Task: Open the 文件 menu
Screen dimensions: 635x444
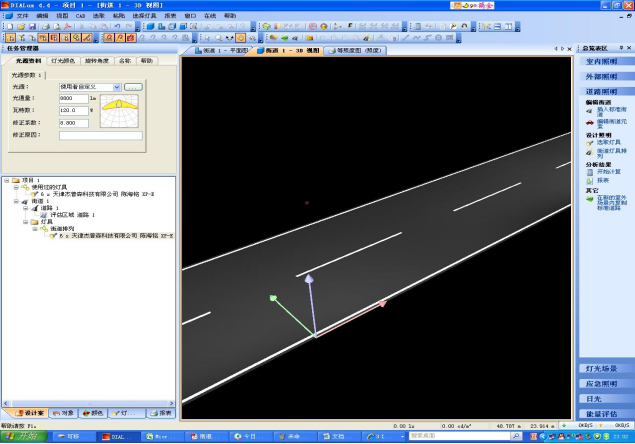Action: [x=22, y=16]
